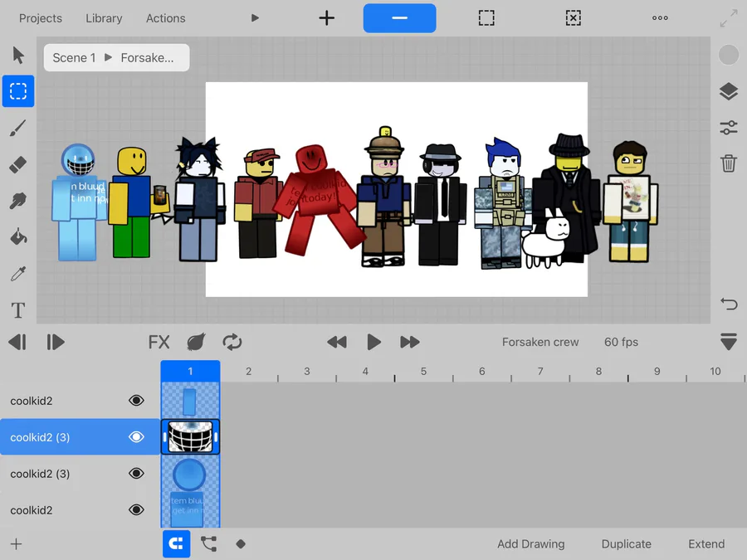
Task: Open the layer hierarchy icon
Action: [208, 543]
